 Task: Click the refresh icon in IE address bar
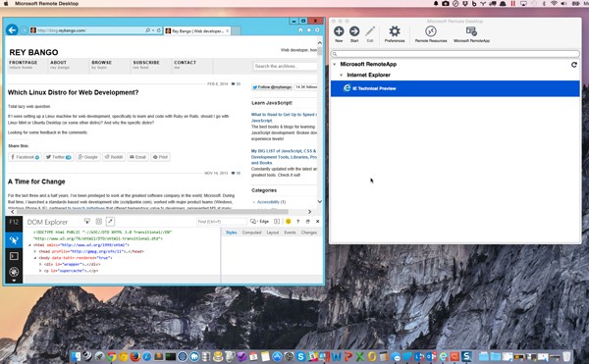point(159,30)
